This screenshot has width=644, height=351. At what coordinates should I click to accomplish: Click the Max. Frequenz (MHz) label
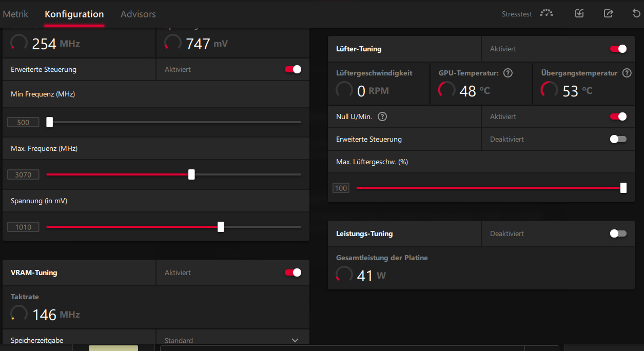click(x=44, y=148)
